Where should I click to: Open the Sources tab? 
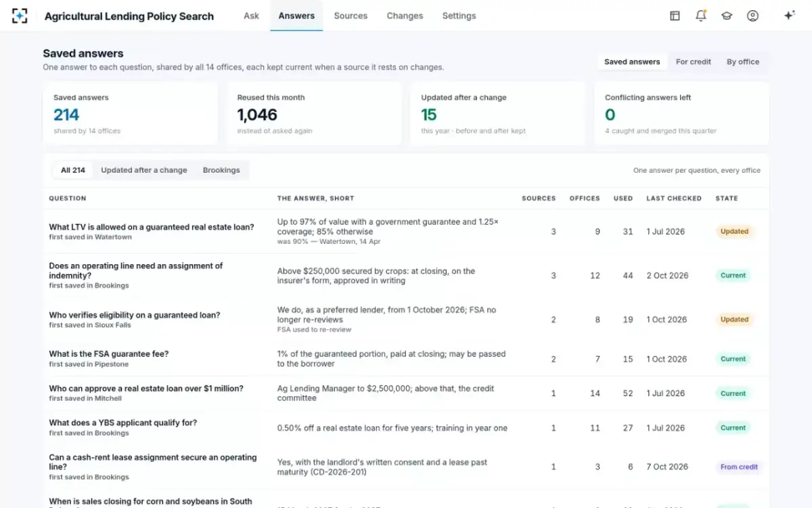[351, 16]
